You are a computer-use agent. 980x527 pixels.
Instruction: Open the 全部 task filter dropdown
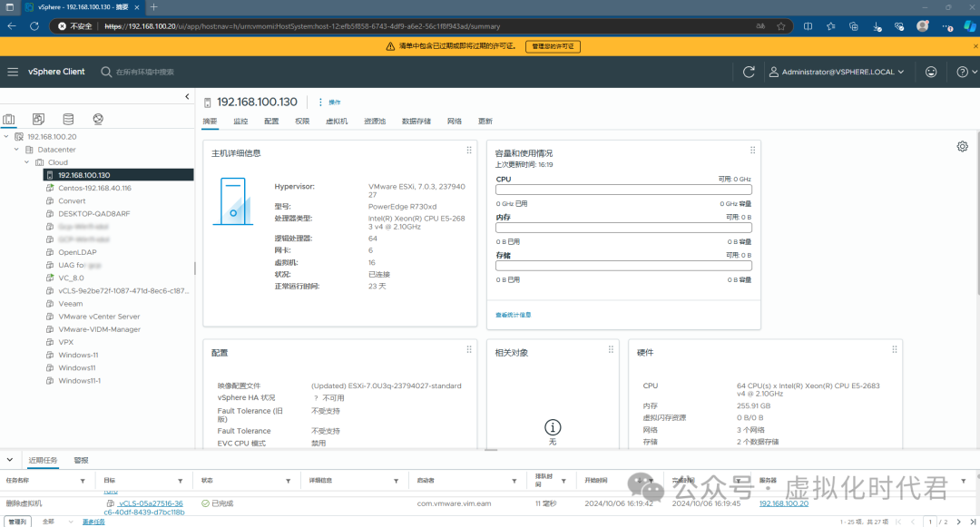[57, 522]
